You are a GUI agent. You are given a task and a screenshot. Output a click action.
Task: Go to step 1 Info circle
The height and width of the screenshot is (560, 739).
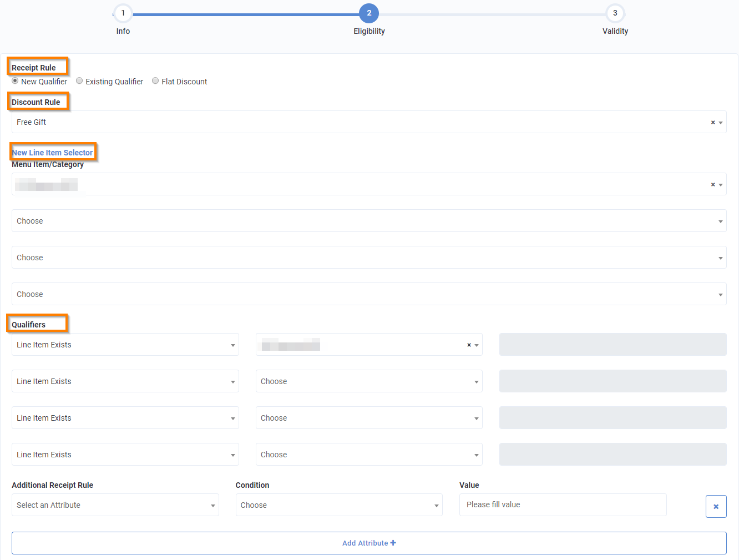coord(123,13)
